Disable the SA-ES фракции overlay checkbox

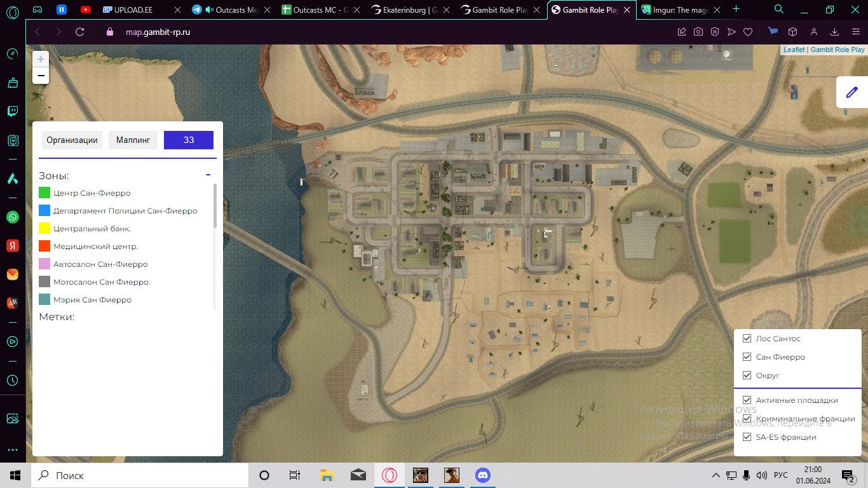747,437
